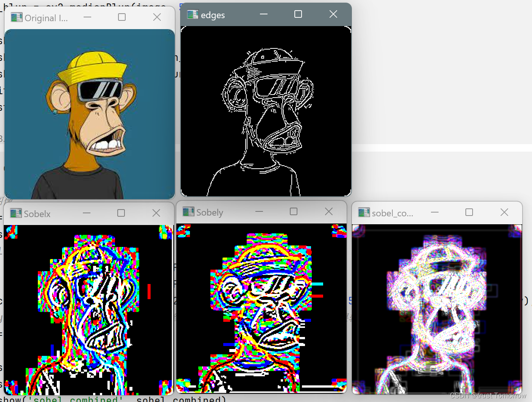Click the sobel_combined window app icon
The image size is (532, 402).
coord(364,213)
